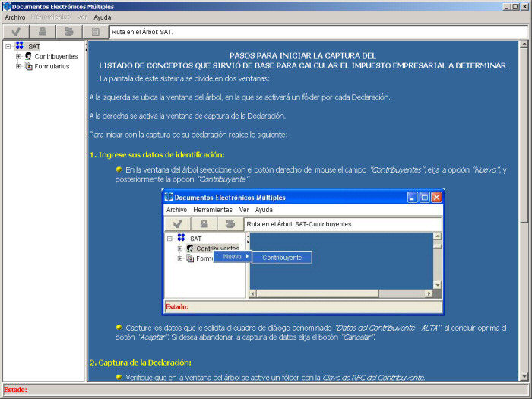
Task: Click the application cube icon in title bar
Action: coord(7,6)
